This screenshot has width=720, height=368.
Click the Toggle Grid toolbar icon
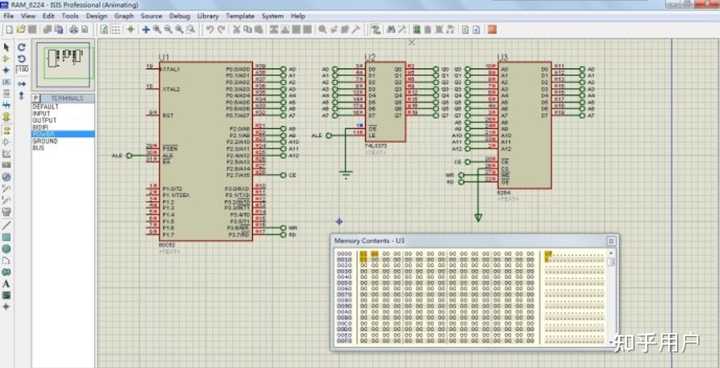pyautogui.click(x=116, y=30)
